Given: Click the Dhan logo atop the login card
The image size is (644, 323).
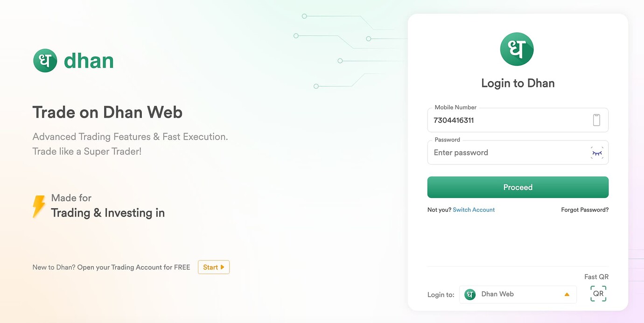Looking at the screenshot, I should pyautogui.click(x=517, y=49).
